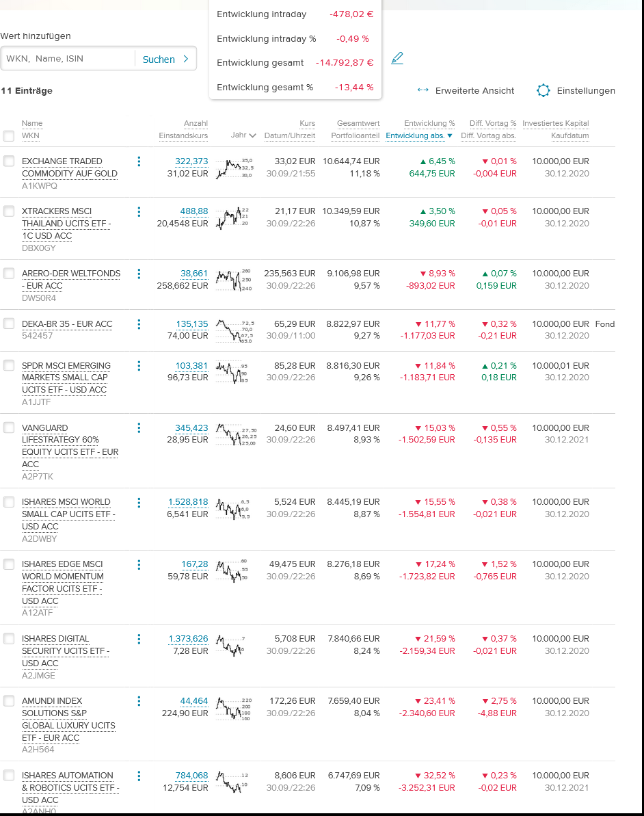Check the ARERO-Der Weltfonds row checkbox
The image size is (644, 816).
(9, 274)
